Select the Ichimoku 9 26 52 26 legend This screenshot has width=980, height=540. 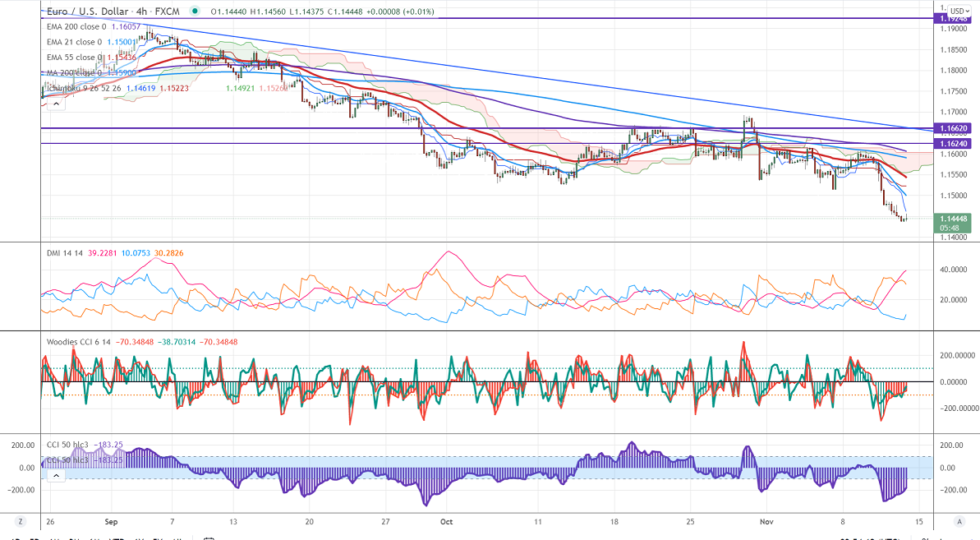(84, 88)
